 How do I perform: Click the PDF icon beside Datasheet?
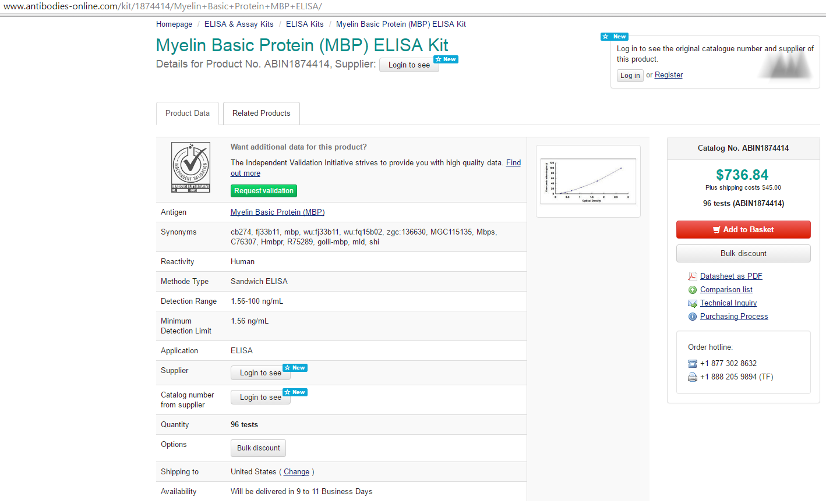pos(693,276)
